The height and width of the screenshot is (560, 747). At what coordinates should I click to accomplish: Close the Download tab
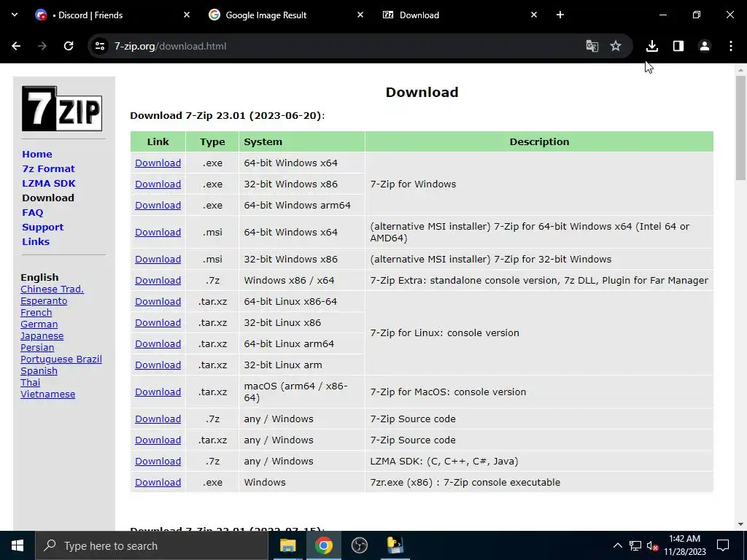click(533, 15)
